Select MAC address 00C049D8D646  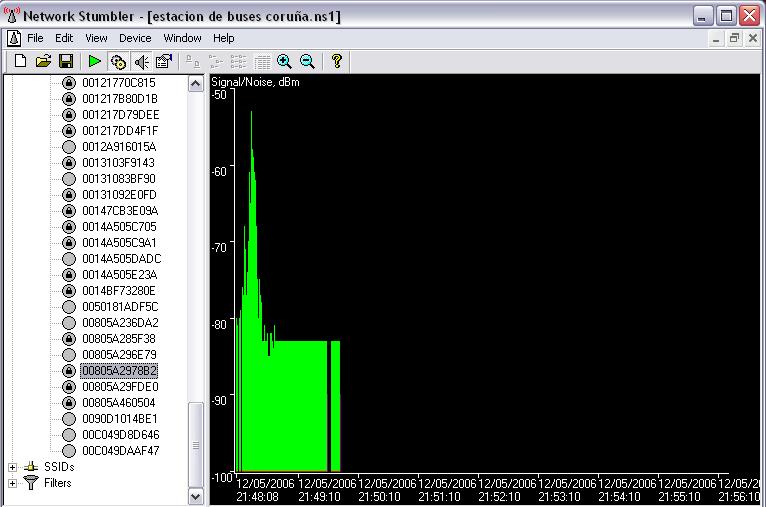click(x=121, y=435)
